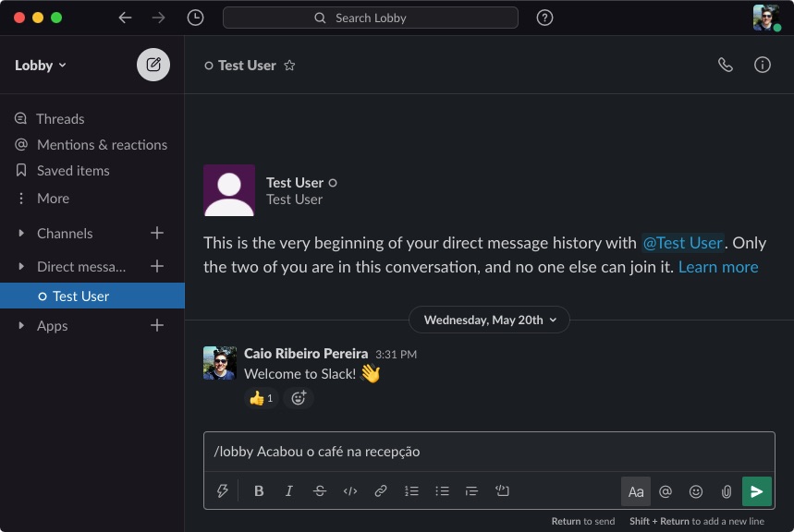The width and height of the screenshot is (794, 532).
Task: Open the emoji picker smiley icon
Action: [x=696, y=491]
